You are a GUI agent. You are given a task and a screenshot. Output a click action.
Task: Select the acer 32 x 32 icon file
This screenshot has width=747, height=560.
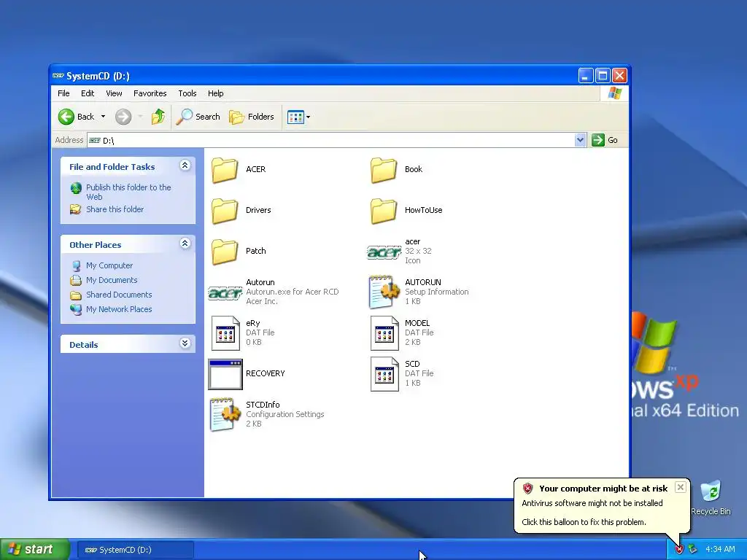(384, 252)
